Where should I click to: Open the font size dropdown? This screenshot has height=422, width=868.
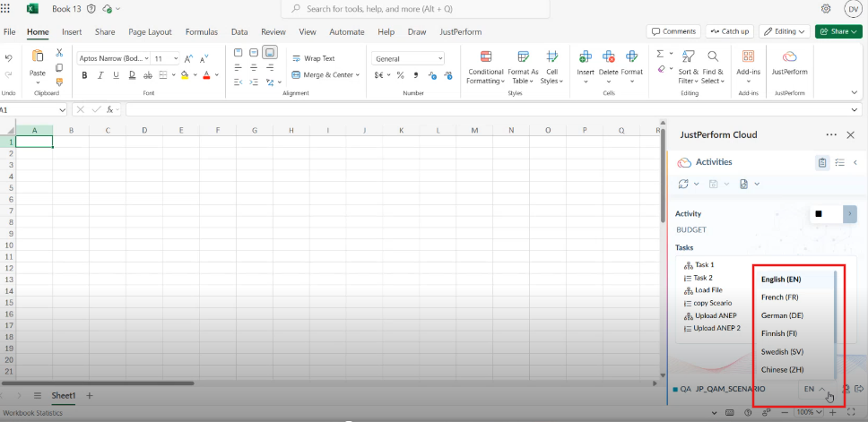[x=174, y=58]
